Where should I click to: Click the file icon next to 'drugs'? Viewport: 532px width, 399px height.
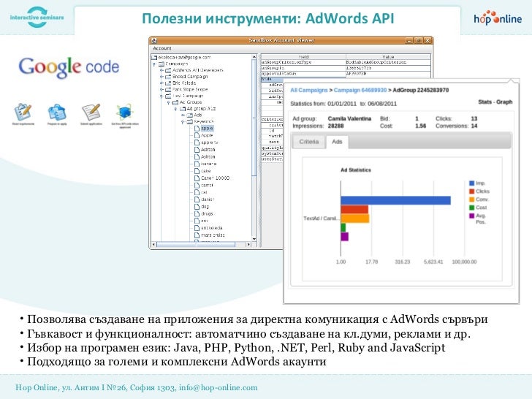197,213
